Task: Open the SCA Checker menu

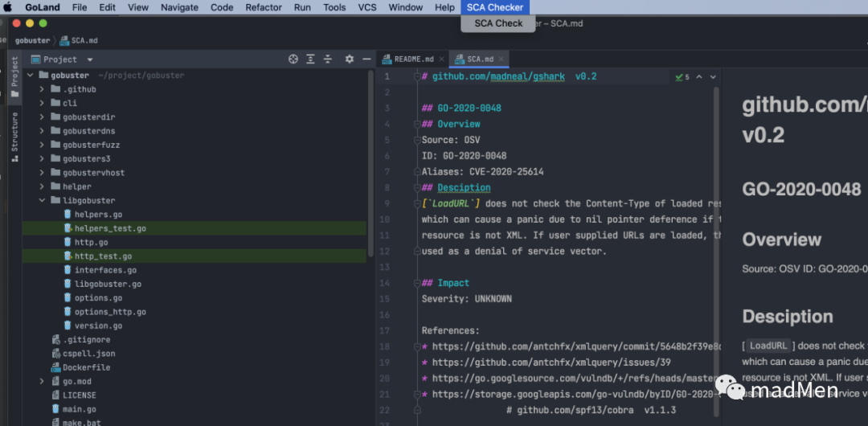Action: [x=495, y=7]
